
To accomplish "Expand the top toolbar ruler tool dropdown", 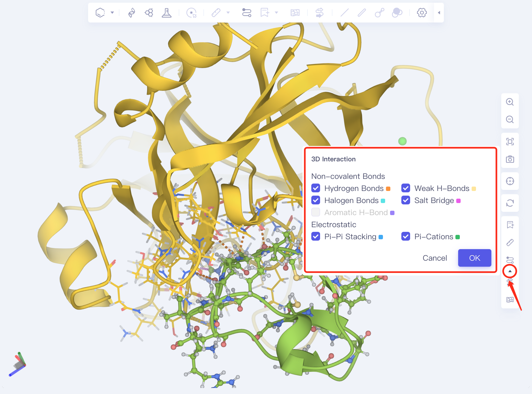I will click(228, 13).
